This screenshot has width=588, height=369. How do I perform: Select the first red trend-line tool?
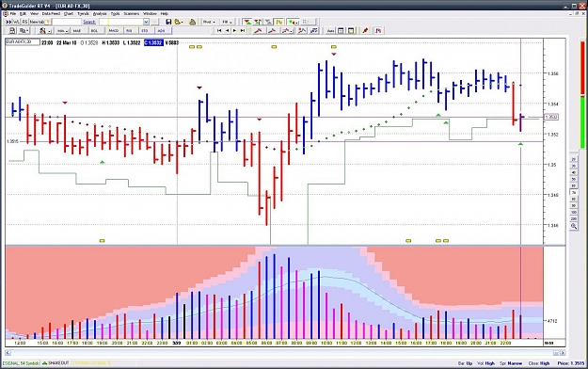click(x=258, y=30)
